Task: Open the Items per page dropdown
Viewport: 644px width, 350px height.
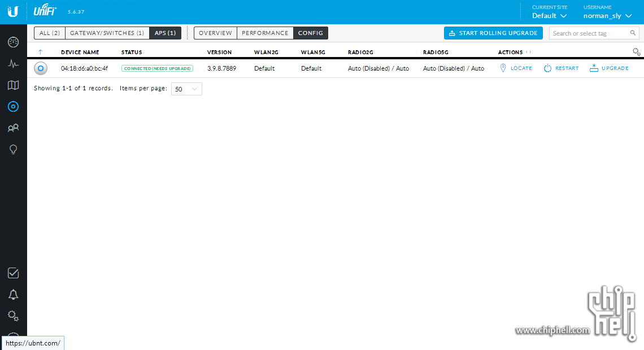Action: click(186, 89)
